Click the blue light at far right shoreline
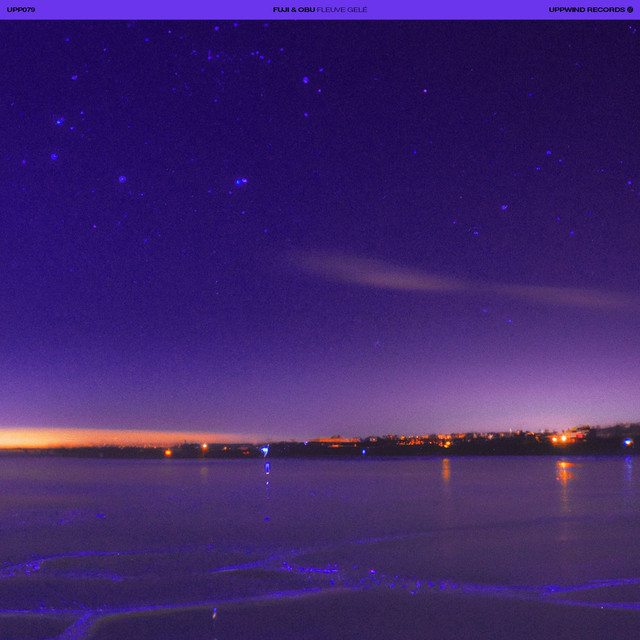Image resolution: width=640 pixels, height=640 pixels. point(628,441)
